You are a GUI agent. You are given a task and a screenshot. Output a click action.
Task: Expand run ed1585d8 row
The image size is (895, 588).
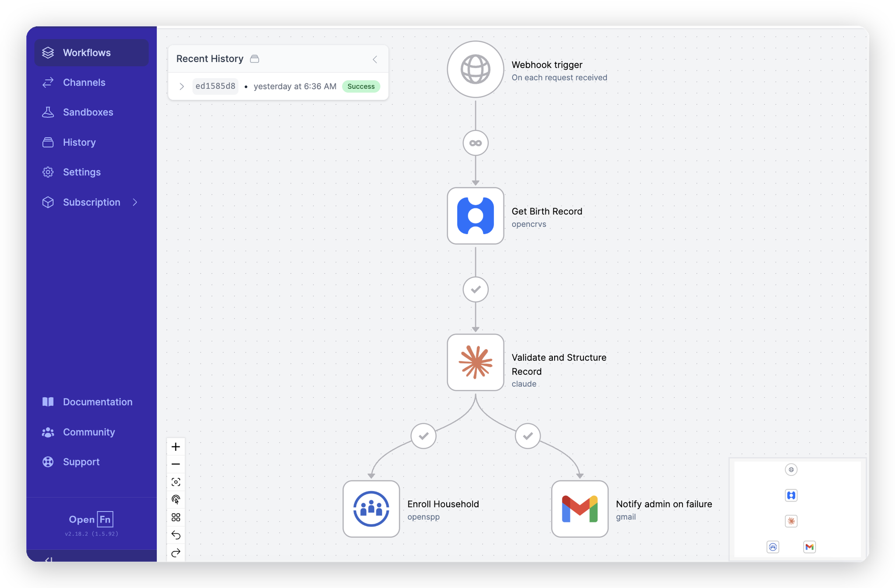(x=182, y=86)
